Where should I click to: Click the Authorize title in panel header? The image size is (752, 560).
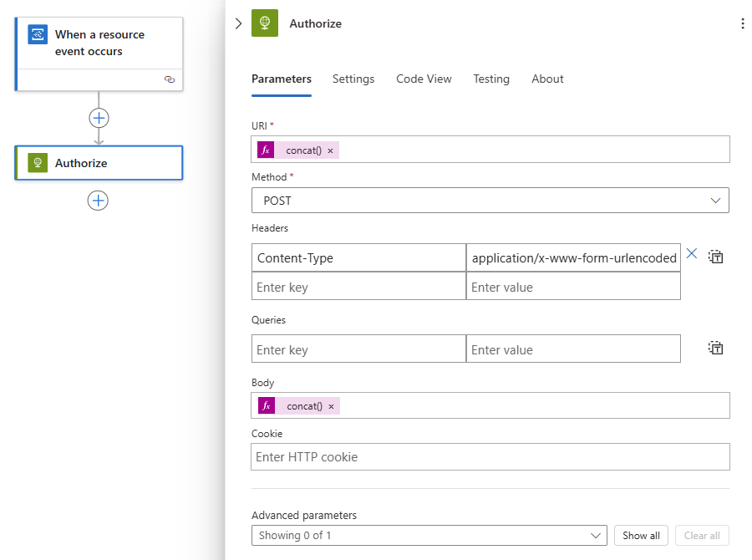316,23
